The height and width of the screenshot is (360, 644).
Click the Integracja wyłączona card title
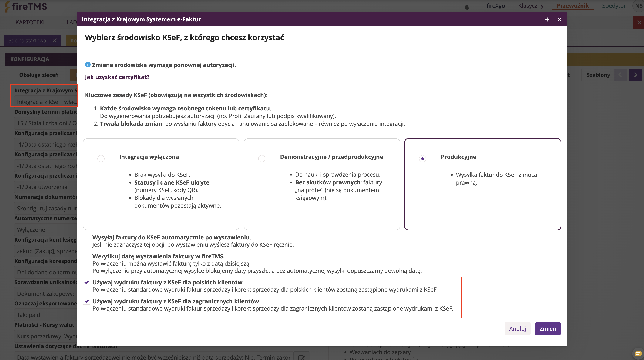pyautogui.click(x=149, y=157)
